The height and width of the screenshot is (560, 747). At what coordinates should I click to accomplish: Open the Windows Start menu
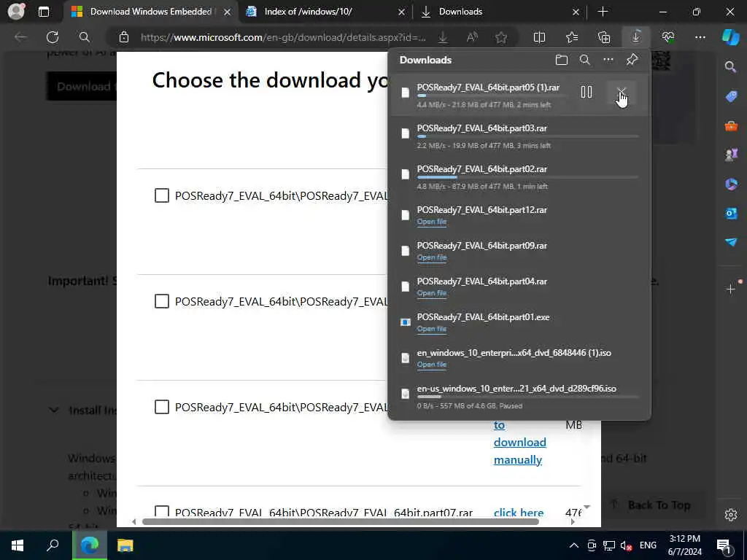[x=18, y=545]
